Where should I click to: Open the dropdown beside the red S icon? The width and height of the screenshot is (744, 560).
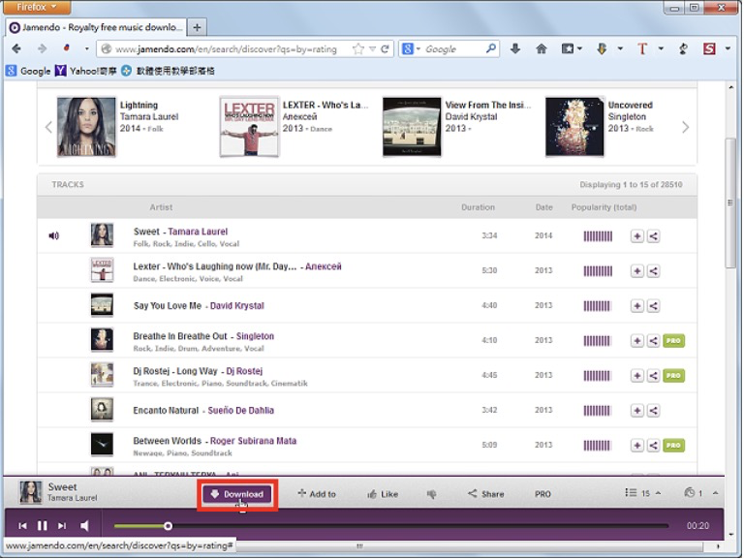(728, 48)
